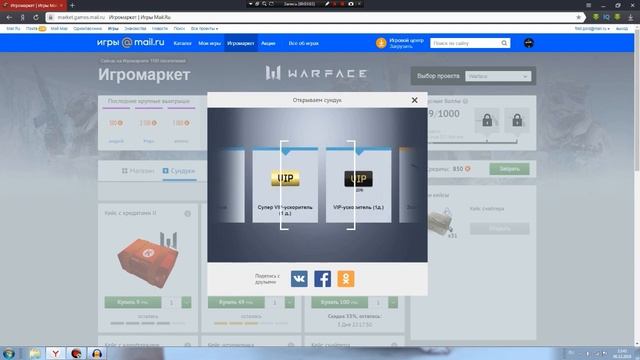Screen dimensions: 640x360
Task: Click the open button under Кейс снайпера
Action: pyautogui.click(x=500, y=229)
